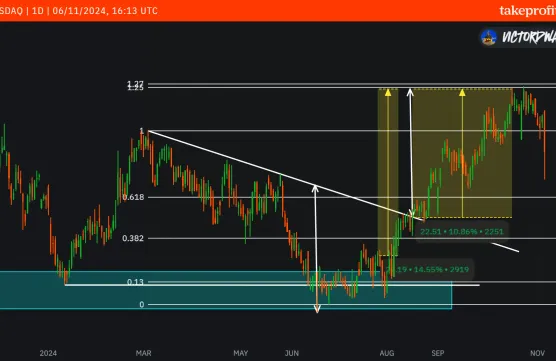Open the VICTORDWA username label

pos(528,38)
